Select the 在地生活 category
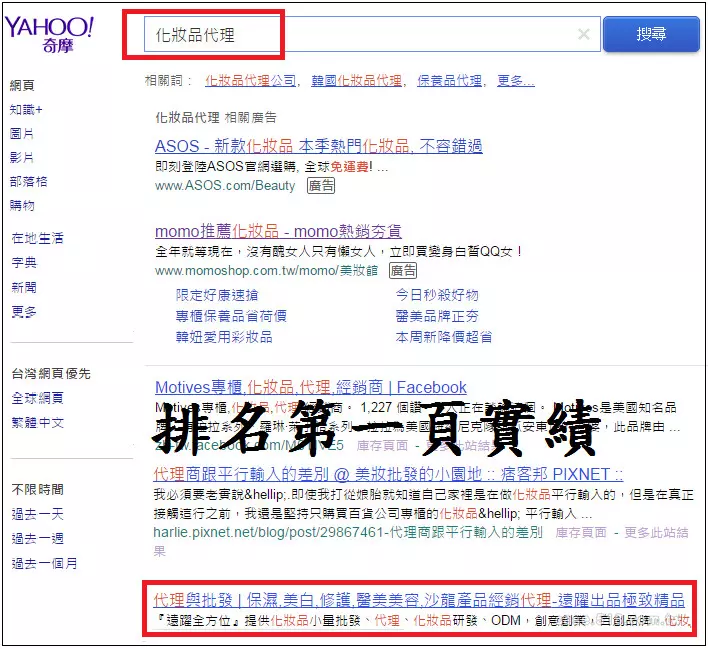 [37, 238]
